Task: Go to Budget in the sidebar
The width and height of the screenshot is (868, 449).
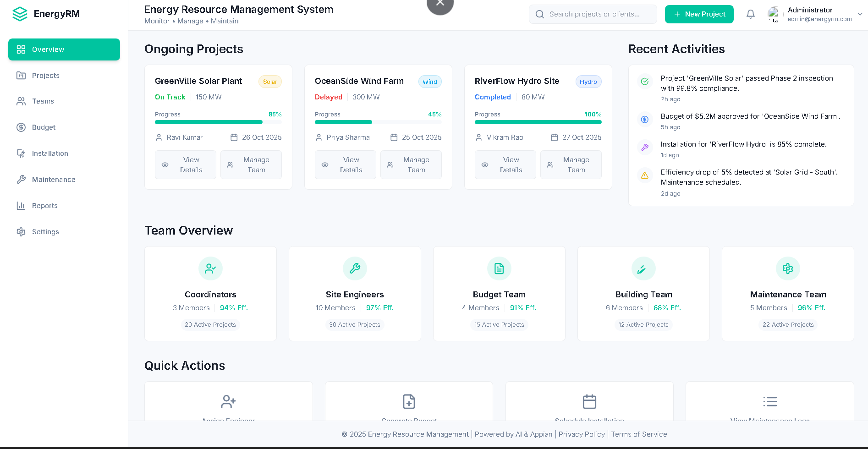Action: (44, 127)
